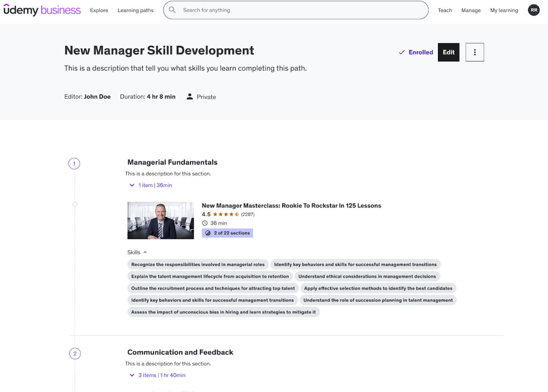Open the RR user avatar menu
The image size is (548, 392).
click(x=534, y=10)
